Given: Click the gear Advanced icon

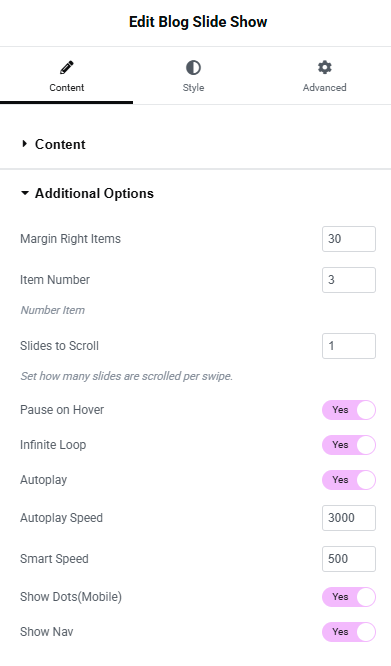Looking at the screenshot, I should 325,67.
